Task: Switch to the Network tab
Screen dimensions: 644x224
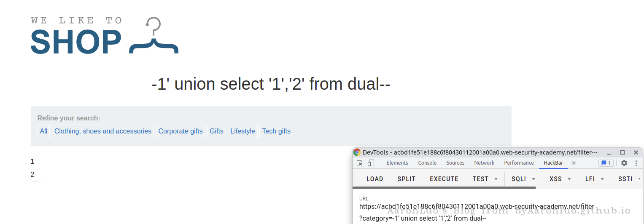Action: pyautogui.click(x=484, y=163)
